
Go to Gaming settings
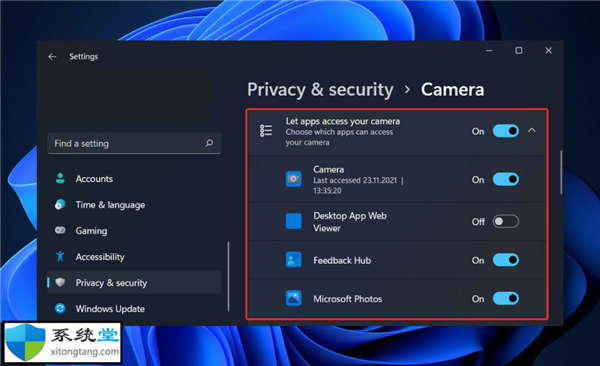click(134, 230)
